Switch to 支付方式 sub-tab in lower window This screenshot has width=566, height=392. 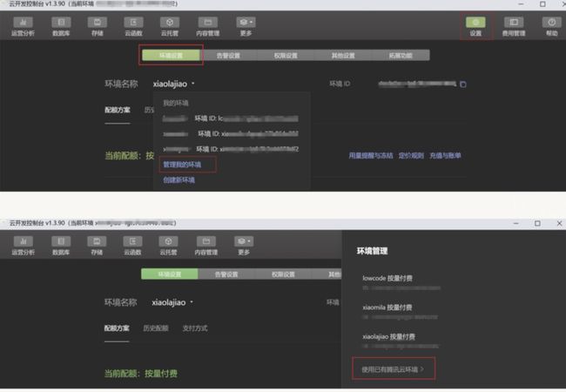[195, 328]
